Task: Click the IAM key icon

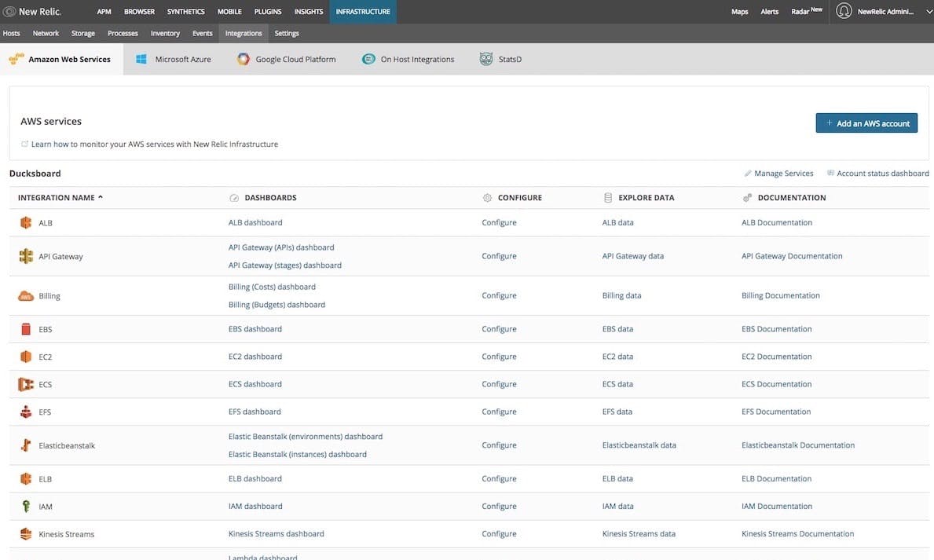Action: point(26,507)
